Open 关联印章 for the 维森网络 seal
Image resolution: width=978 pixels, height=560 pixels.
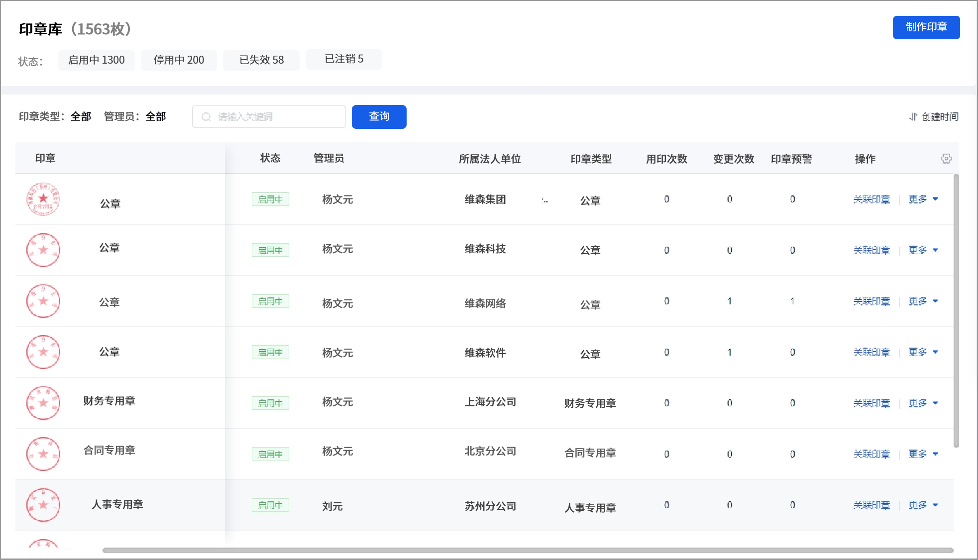871,301
